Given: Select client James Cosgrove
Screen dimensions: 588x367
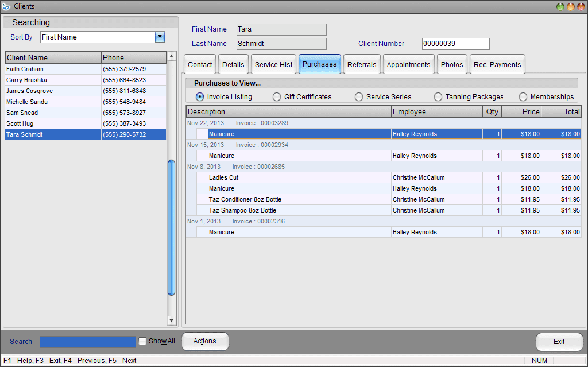Looking at the screenshot, I should [86, 91].
